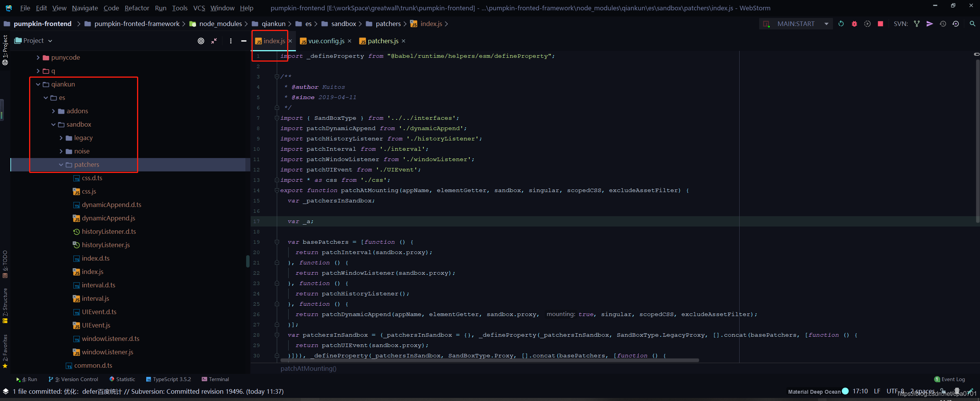Viewport: 980px width, 401px height.
Task: Open Search Everywhere magnifier icon
Action: [972, 24]
